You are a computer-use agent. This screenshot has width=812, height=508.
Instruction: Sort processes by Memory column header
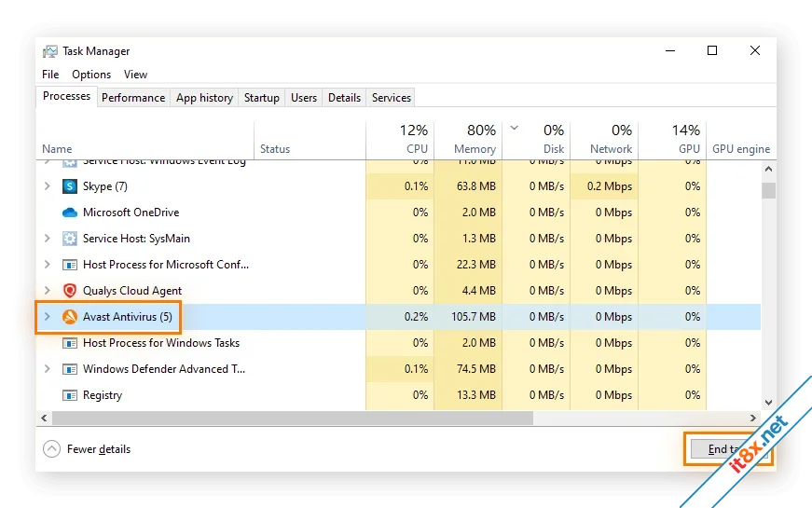468,141
